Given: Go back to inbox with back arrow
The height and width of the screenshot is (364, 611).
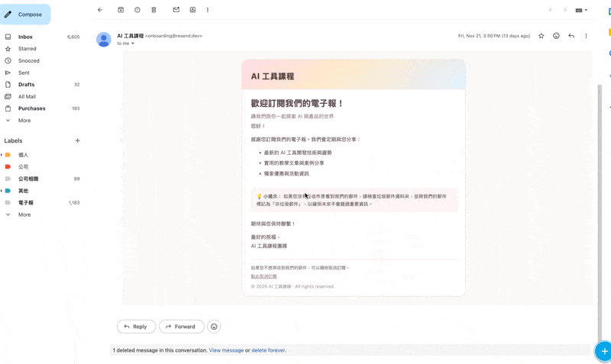Looking at the screenshot, I should pos(100,10).
